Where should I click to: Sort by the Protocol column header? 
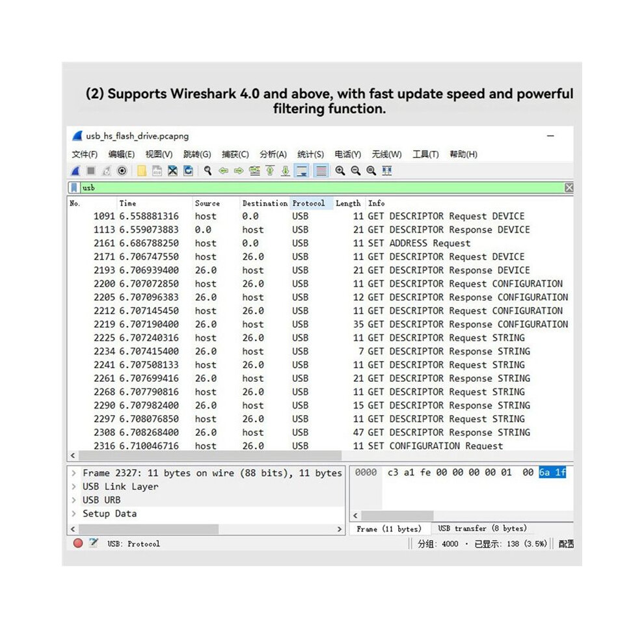(312, 204)
